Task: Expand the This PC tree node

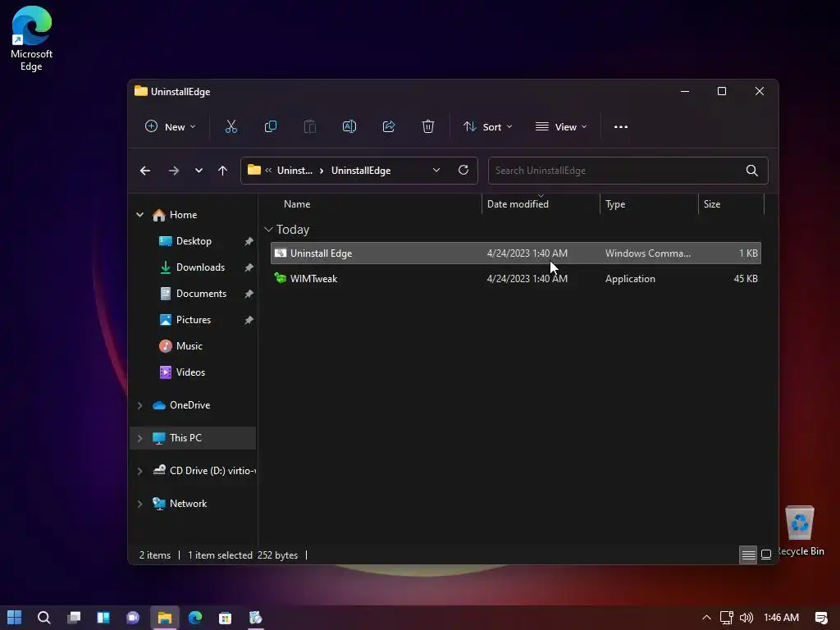Action: (139, 438)
